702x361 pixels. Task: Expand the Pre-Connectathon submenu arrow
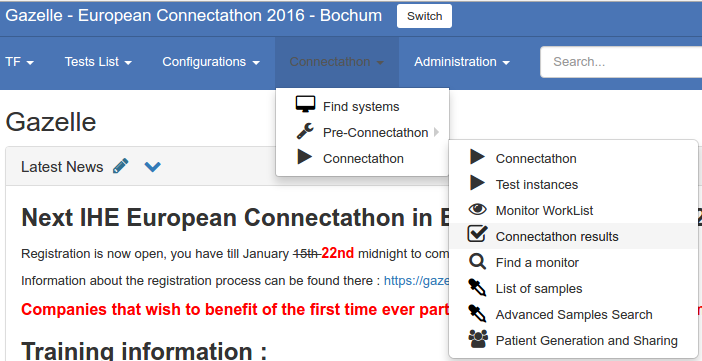click(437, 133)
